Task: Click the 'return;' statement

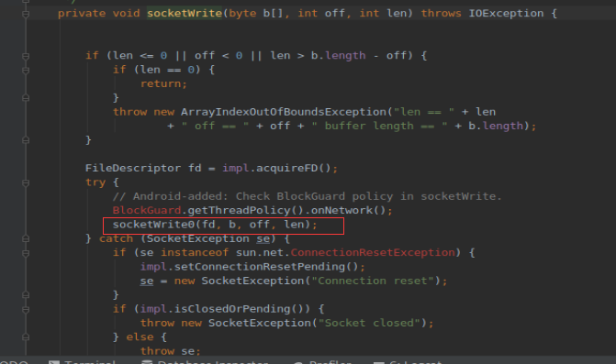Action: (x=163, y=84)
